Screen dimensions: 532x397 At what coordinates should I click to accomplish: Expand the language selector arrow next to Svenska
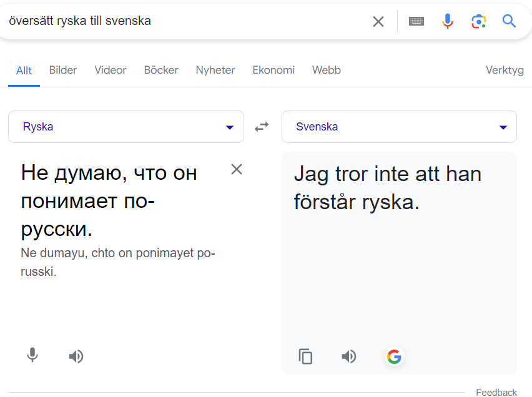(x=503, y=126)
